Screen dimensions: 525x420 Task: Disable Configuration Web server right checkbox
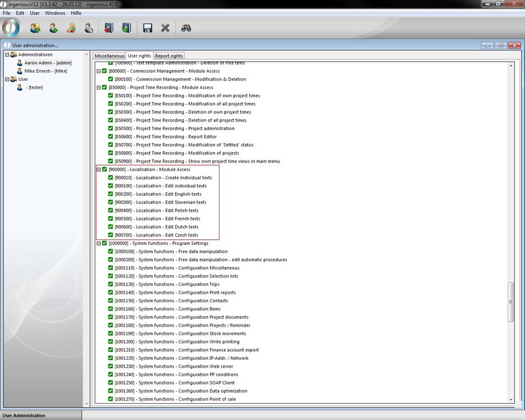pyautogui.click(x=111, y=367)
